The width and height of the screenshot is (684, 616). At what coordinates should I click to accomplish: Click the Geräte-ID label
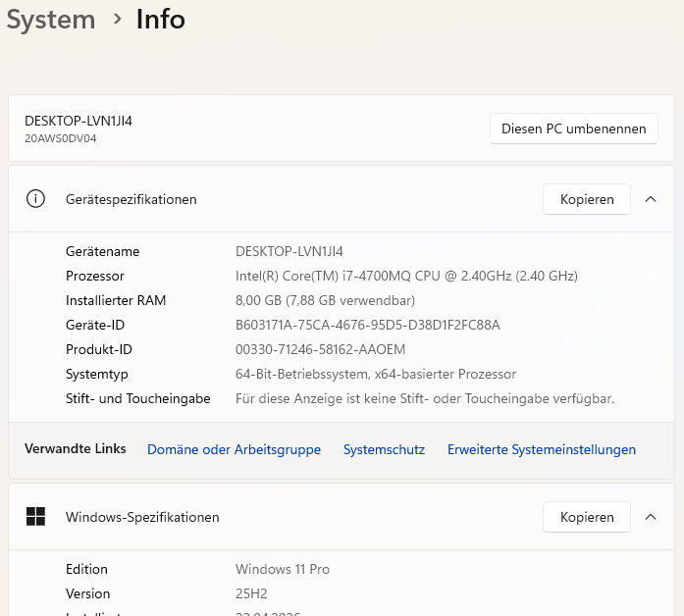coord(95,325)
